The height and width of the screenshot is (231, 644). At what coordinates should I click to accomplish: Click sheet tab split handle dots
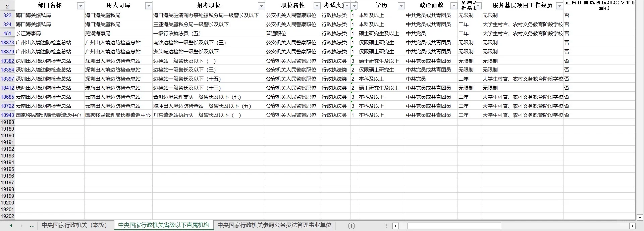tap(386, 226)
